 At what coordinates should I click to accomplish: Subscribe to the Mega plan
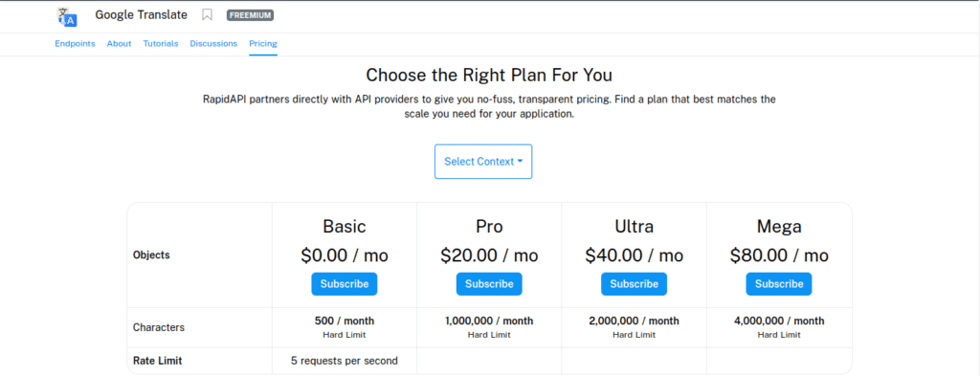pyautogui.click(x=779, y=283)
